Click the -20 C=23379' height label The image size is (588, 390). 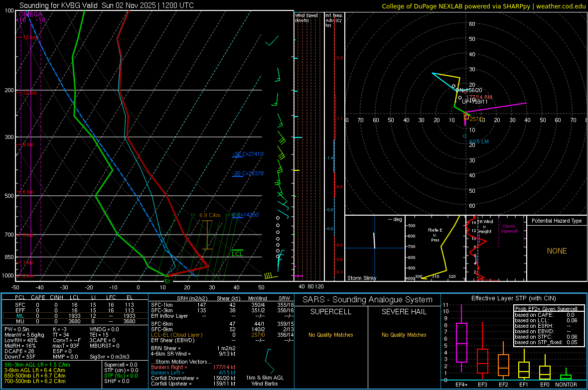point(248,173)
